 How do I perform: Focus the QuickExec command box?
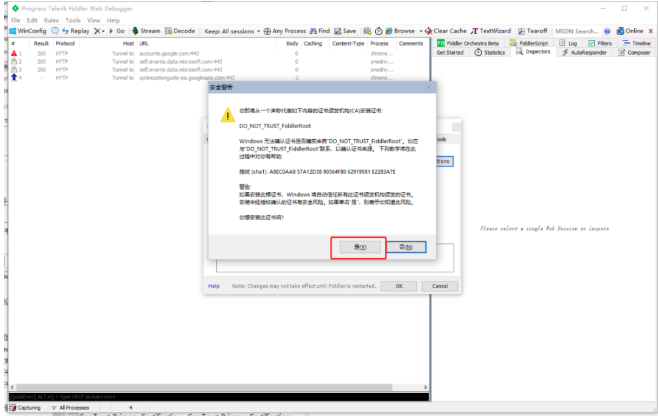[219, 397]
